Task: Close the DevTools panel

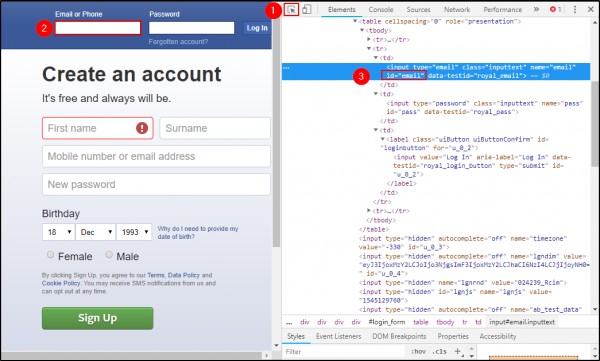Action: coord(591,9)
